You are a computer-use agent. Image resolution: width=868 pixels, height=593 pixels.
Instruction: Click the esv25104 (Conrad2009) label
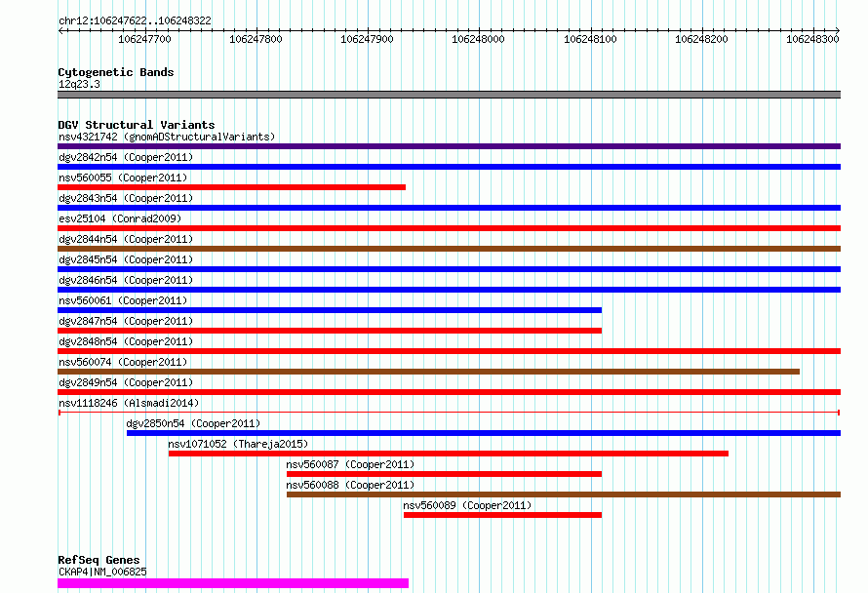(120, 218)
